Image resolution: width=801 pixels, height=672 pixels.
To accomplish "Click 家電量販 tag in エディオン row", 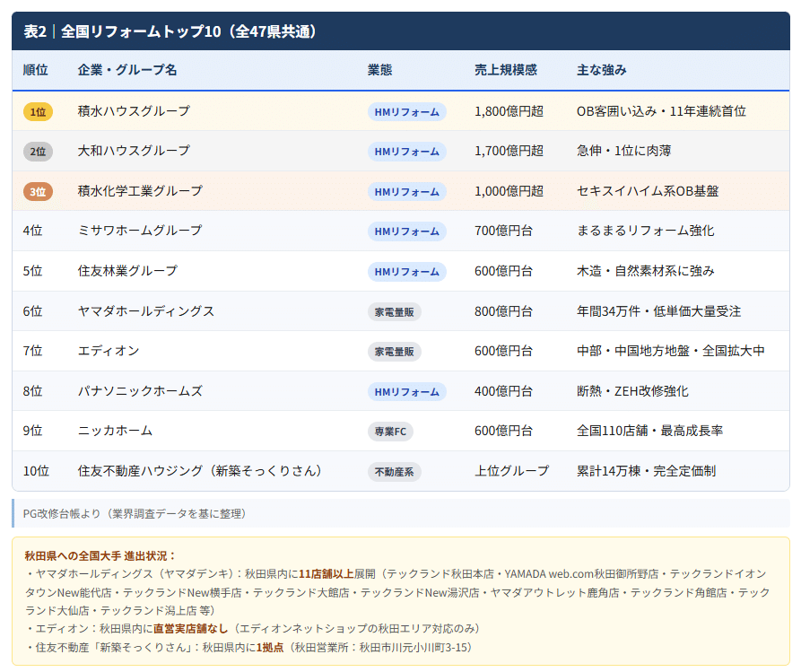I will tap(395, 352).
